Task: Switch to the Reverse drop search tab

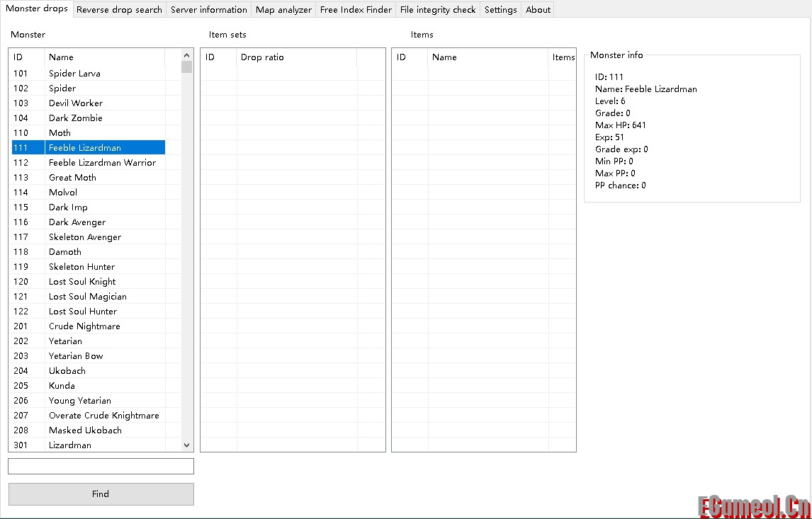Action: pyautogui.click(x=119, y=10)
